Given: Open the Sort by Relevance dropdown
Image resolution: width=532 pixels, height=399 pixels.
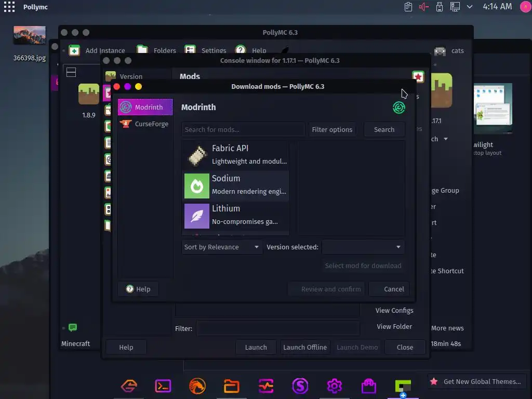Looking at the screenshot, I should point(222,247).
